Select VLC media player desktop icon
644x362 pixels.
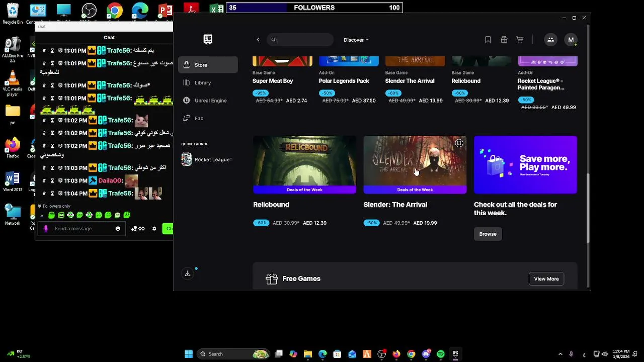(13, 83)
